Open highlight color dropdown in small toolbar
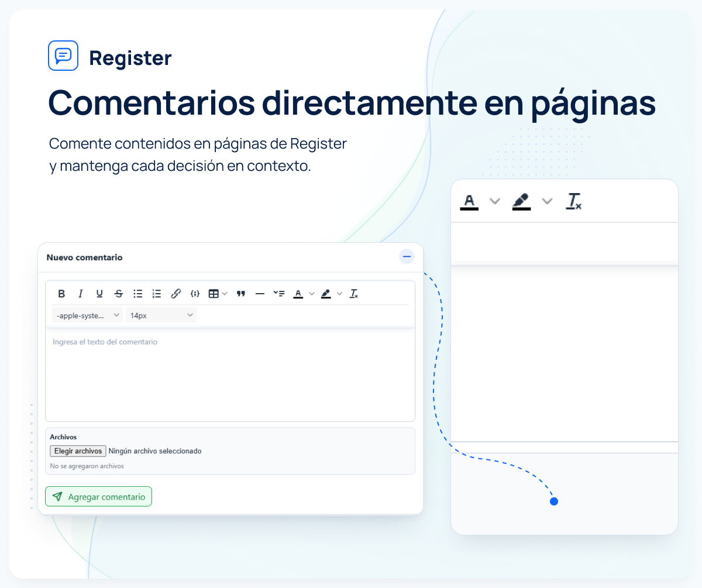 [340, 294]
